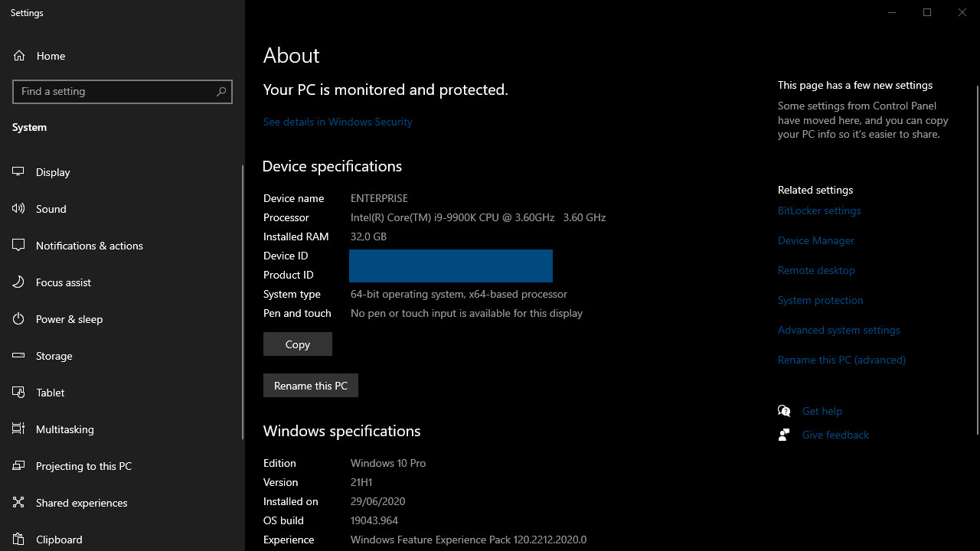Open System protection link
The image size is (980, 551).
pyautogui.click(x=821, y=300)
